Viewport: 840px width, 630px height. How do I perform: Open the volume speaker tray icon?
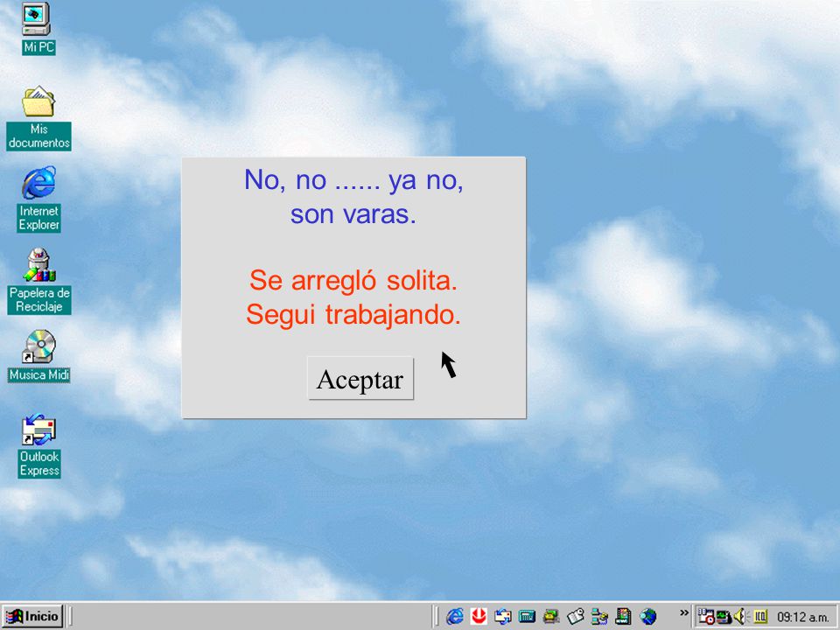pos(740,617)
